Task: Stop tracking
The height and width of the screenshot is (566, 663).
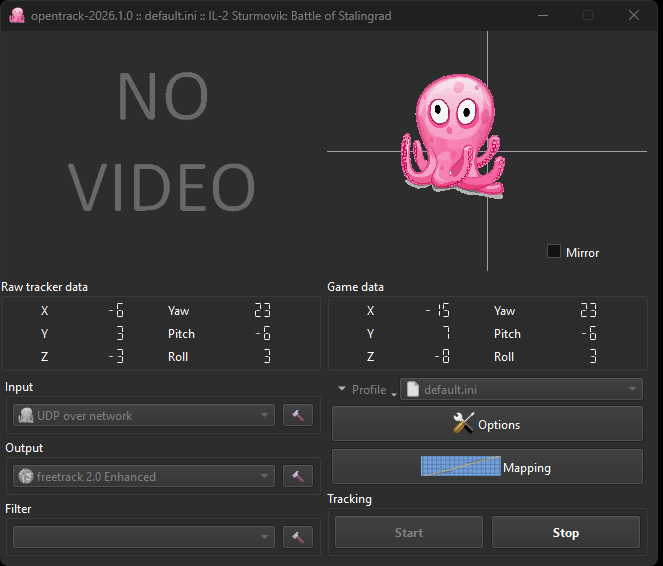Action: [x=566, y=532]
